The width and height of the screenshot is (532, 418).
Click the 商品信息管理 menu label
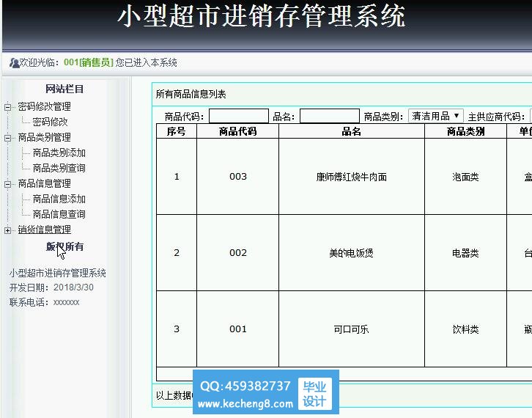click(x=45, y=184)
